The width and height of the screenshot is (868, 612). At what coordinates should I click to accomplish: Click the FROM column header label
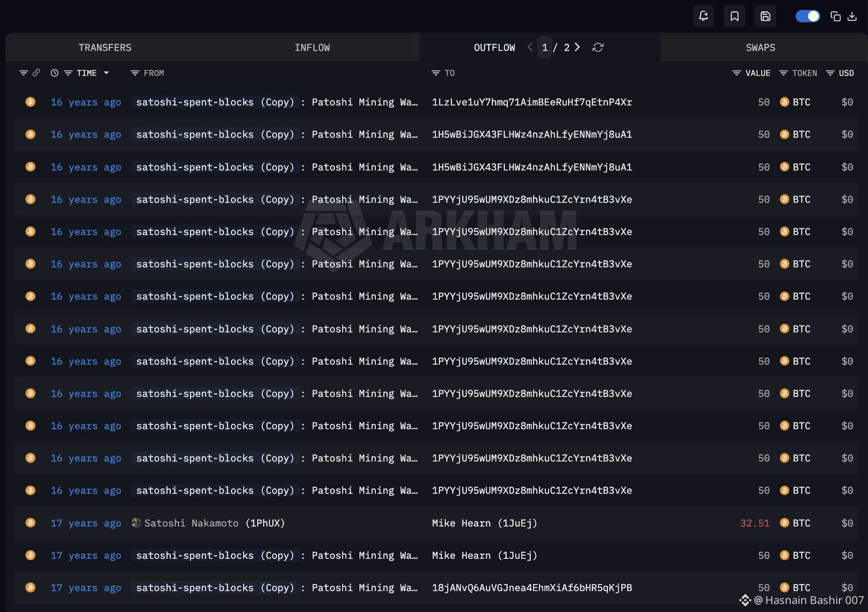click(154, 73)
